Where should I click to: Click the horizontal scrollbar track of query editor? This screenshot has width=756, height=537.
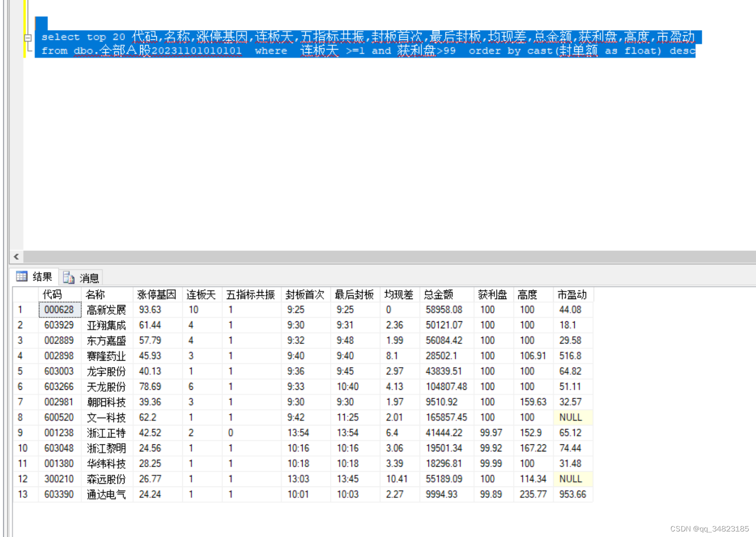pos(390,256)
